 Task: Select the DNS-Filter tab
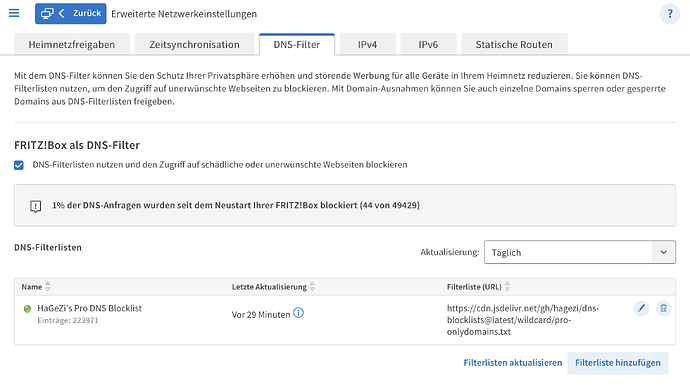coord(297,44)
